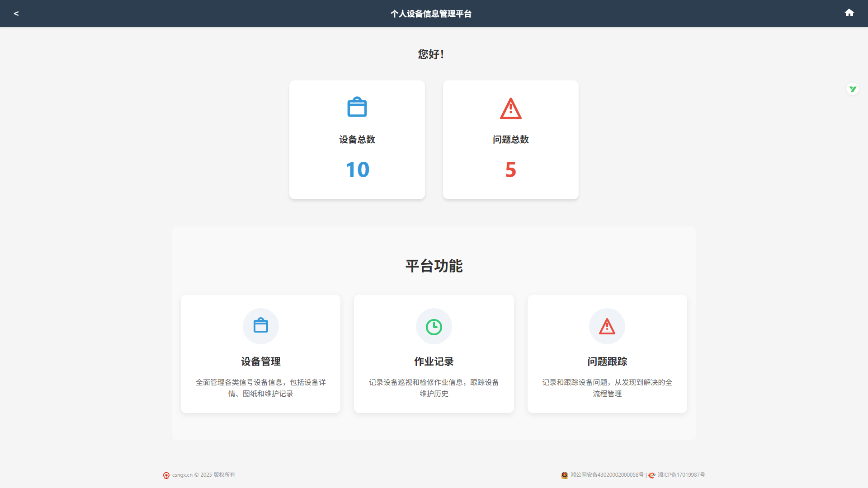Click the blue briefcase icon above 设备总数
The width and height of the screenshot is (868, 488).
tap(357, 107)
